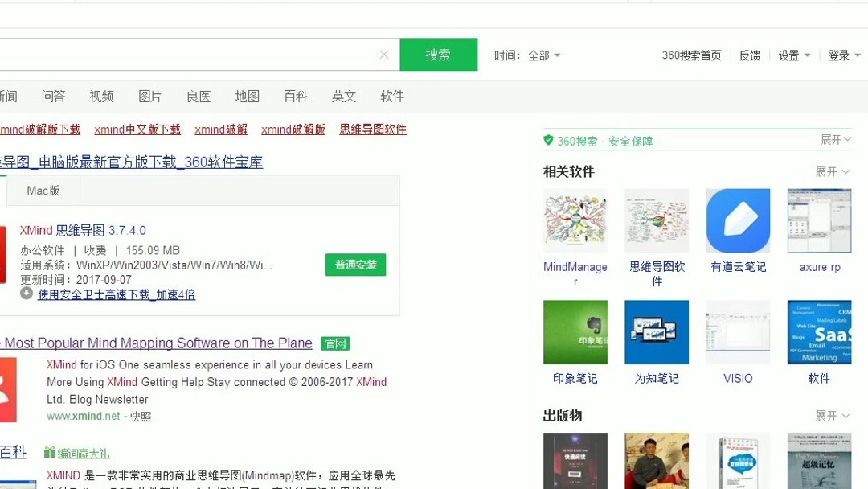Switch to the 图片 search category

pyautogui.click(x=149, y=96)
